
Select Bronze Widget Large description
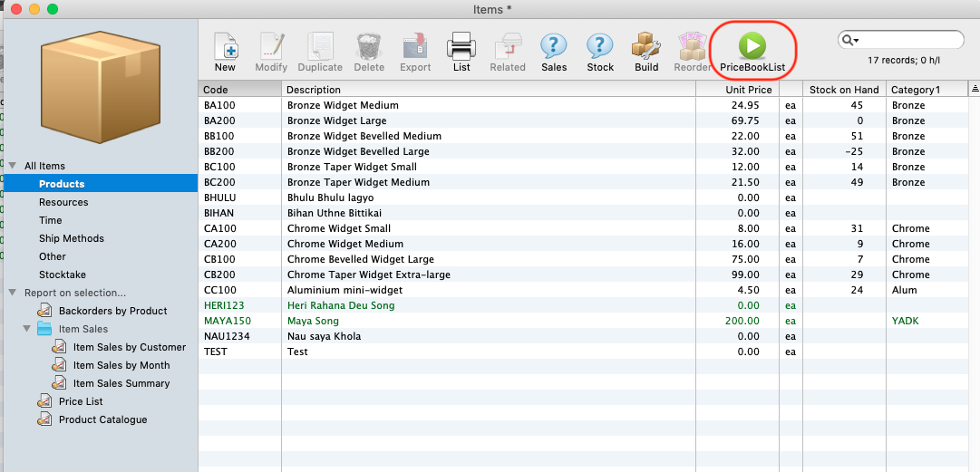point(337,120)
